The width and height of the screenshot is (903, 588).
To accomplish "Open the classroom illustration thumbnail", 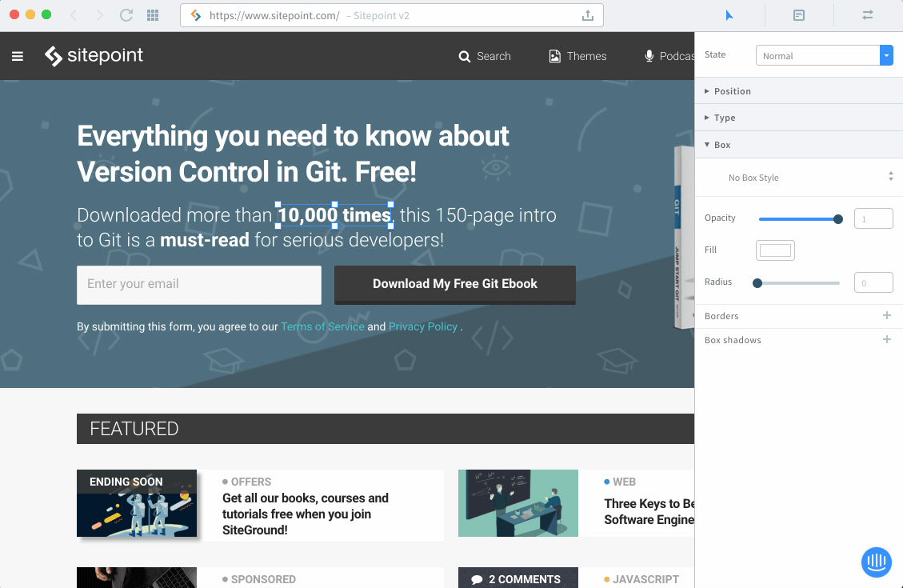I will coord(518,503).
